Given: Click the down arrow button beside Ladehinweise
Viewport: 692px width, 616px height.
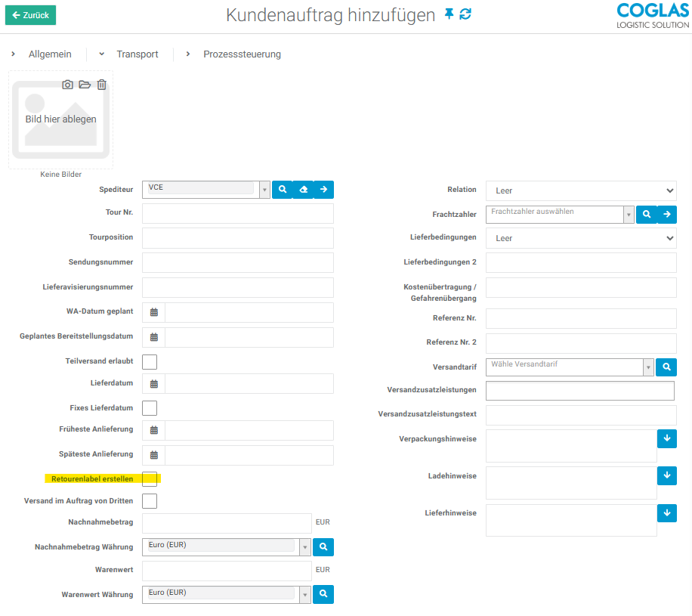Looking at the screenshot, I should 666,475.
